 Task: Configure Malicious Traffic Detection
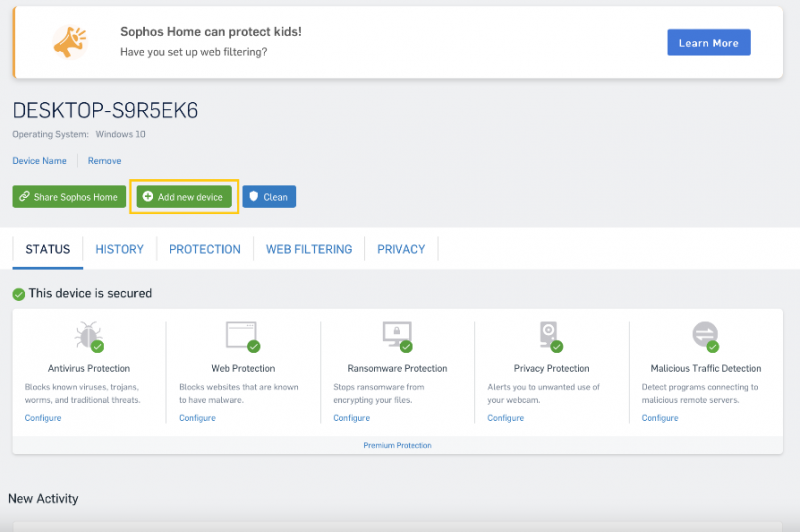point(660,418)
